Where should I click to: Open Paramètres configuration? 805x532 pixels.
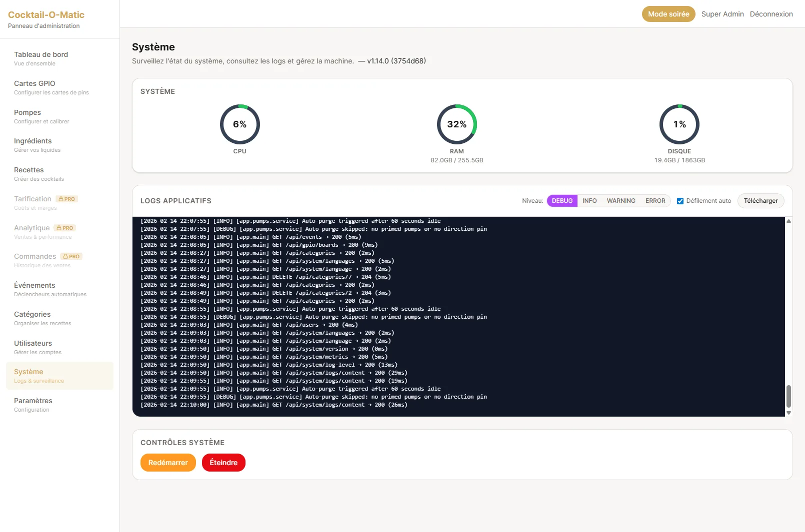(59, 405)
